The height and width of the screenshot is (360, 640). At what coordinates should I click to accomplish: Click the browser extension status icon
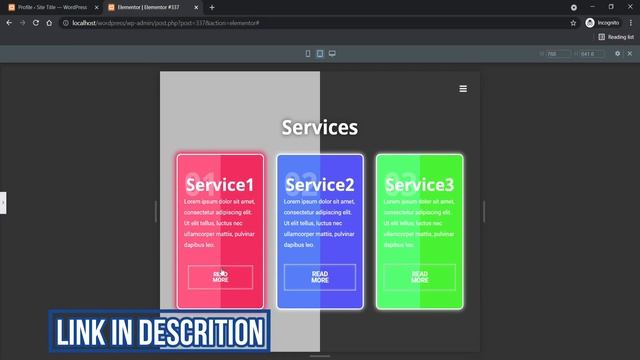(573, 7)
